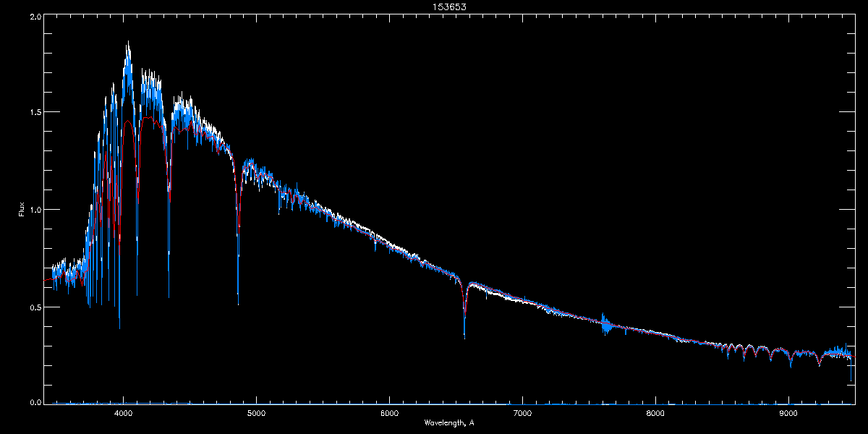The height and width of the screenshot is (434, 868).
Task: Click the Flux axis label
Action: tap(21, 209)
